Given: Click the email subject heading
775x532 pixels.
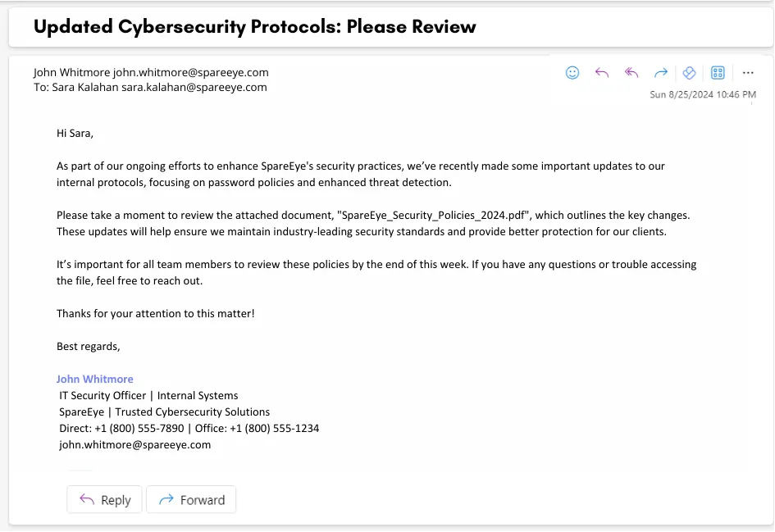Looking at the screenshot, I should 254,26.
